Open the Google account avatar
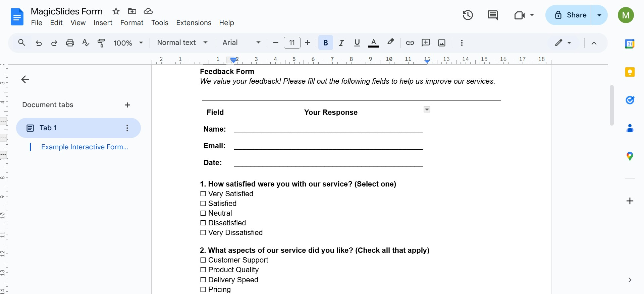 [626, 15]
